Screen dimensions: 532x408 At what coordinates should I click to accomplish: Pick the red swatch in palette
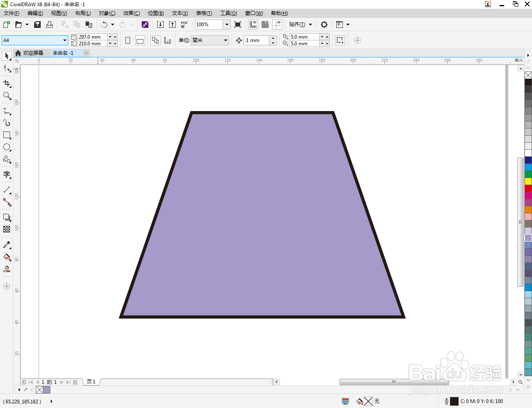coord(528,188)
